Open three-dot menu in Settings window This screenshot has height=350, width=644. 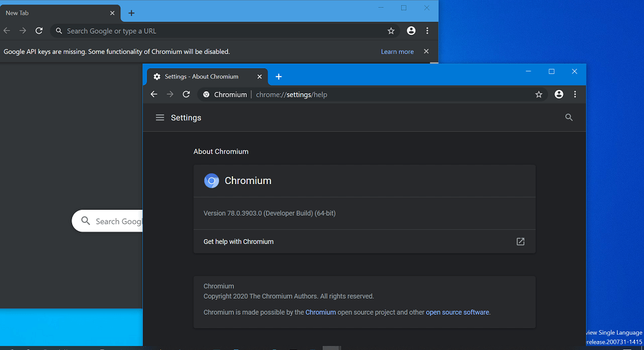[x=575, y=95]
